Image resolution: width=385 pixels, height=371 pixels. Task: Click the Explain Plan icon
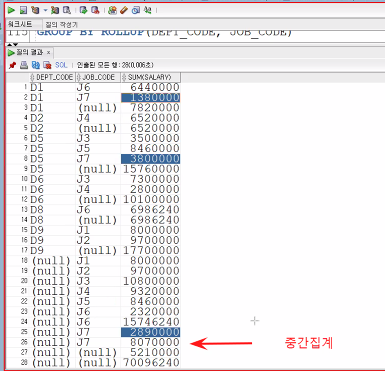pyautogui.click(x=35, y=10)
